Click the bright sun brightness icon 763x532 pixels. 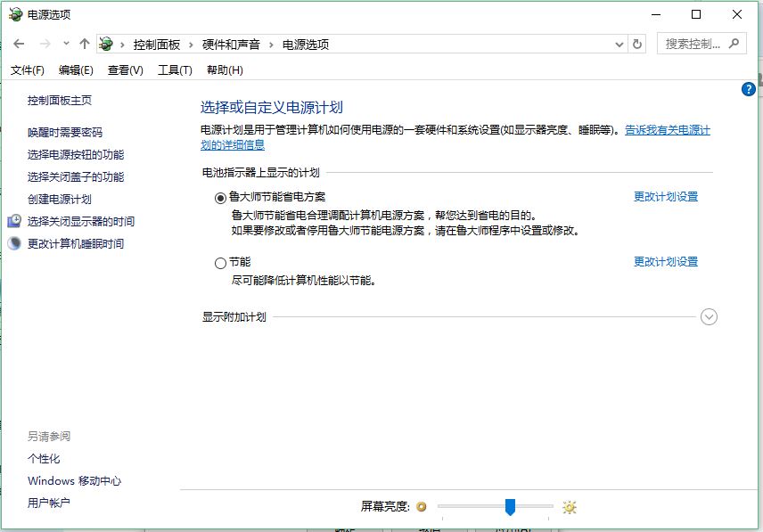[x=570, y=507]
